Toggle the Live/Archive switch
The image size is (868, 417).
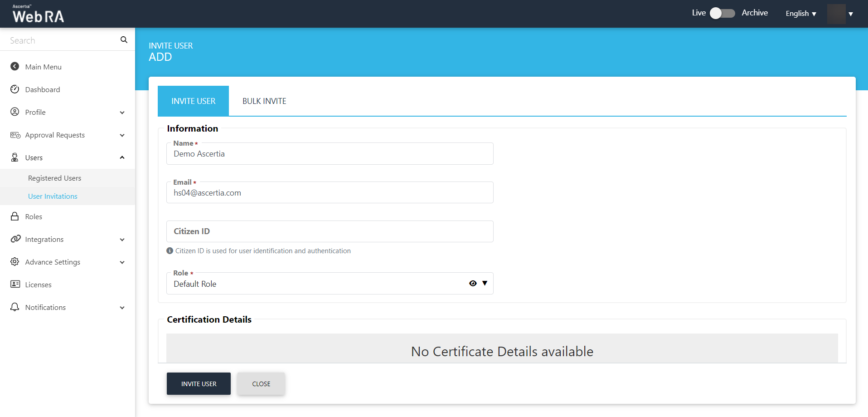tap(722, 13)
